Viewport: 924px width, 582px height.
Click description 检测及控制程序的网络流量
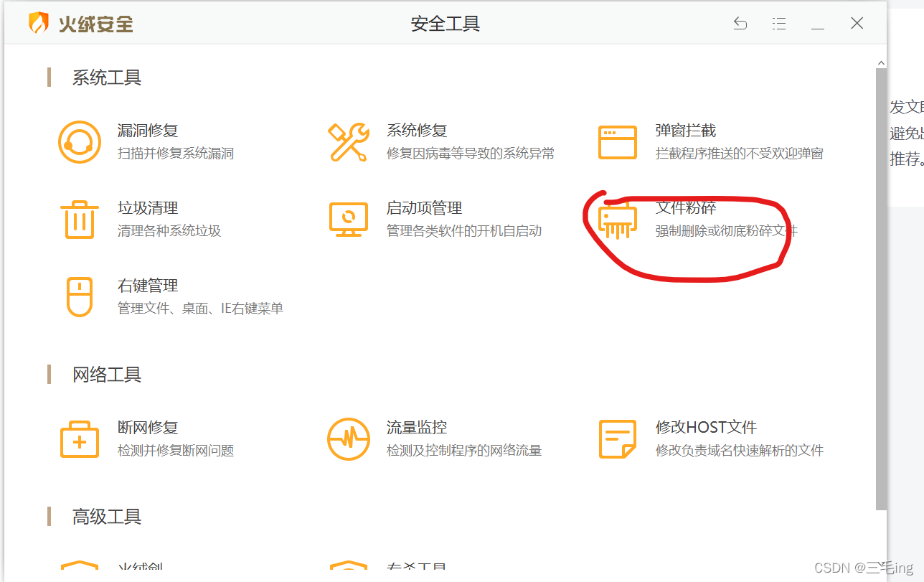(x=464, y=451)
